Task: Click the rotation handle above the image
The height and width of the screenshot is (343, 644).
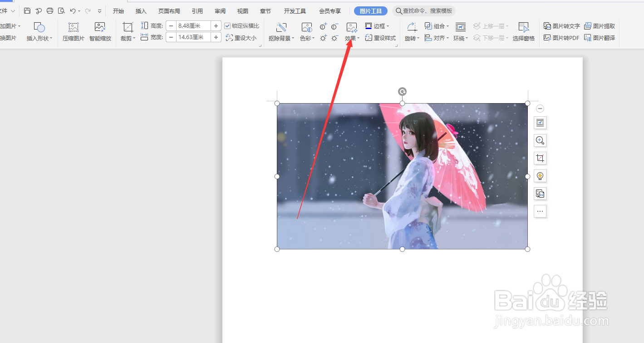Action: click(x=402, y=92)
